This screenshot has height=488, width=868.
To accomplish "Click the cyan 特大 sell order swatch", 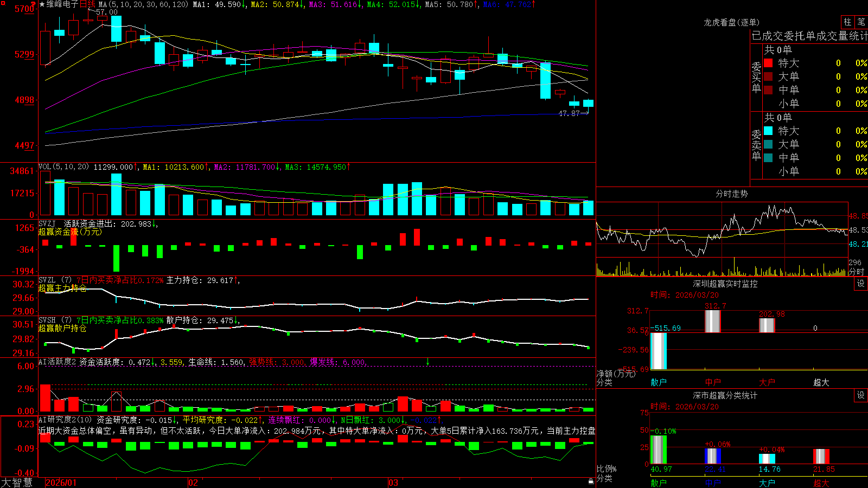I will click(x=768, y=131).
